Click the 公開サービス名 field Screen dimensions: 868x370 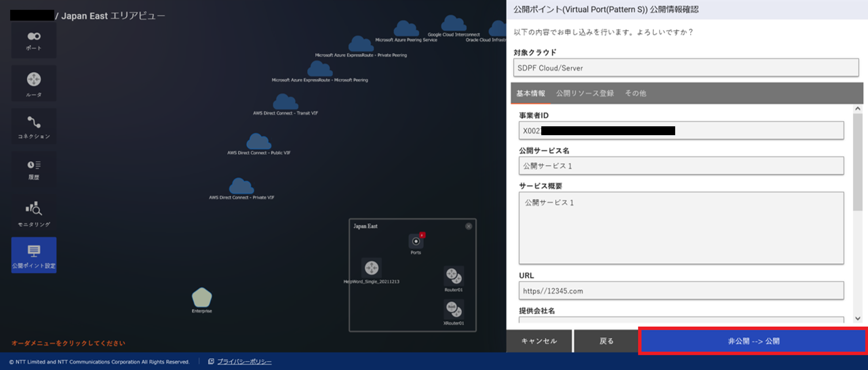[x=681, y=166]
